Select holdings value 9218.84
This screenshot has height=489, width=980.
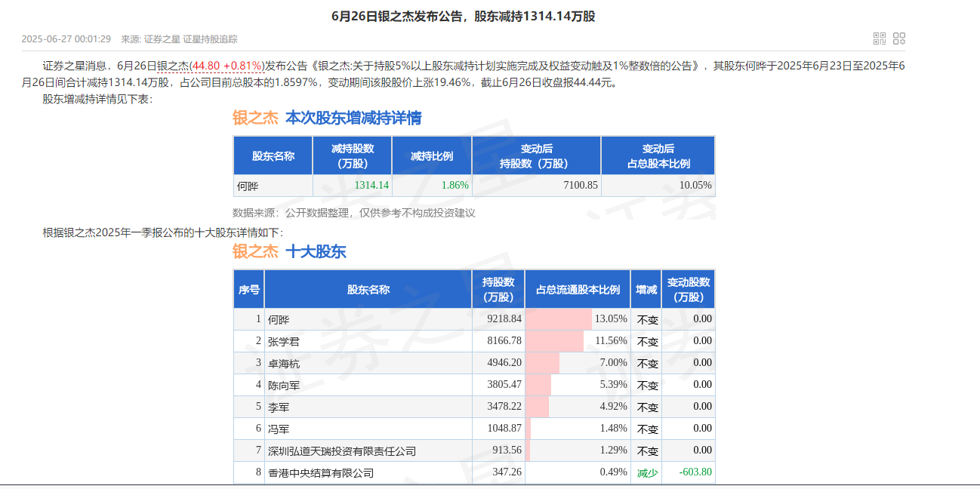click(504, 318)
